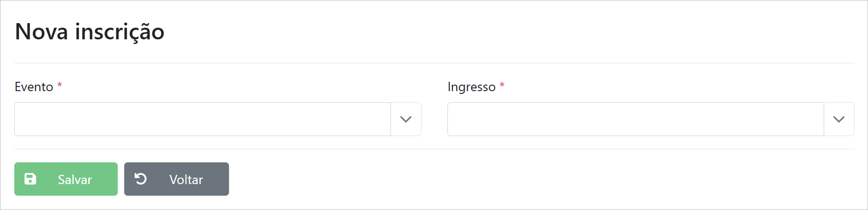
Task: Click the floppy disk save icon
Action: point(30,179)
